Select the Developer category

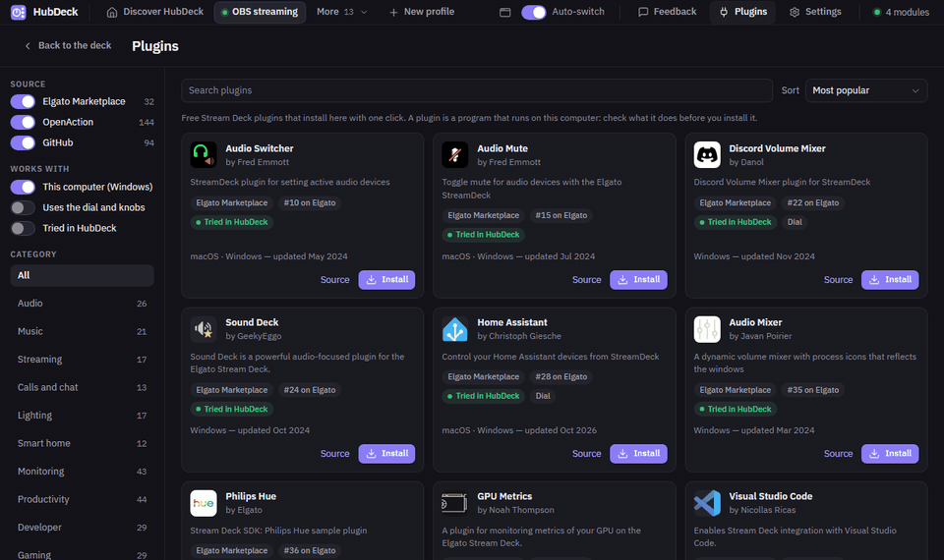tap(82, 527)
